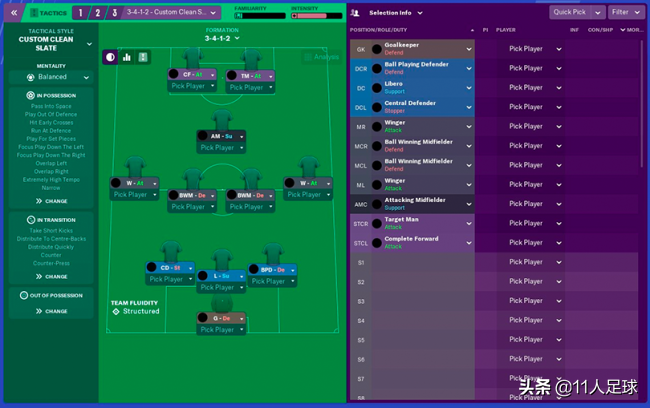The height and width of the screenshot is (408, 650).
Task: Open the 3-4-1-2 Custom Clean Slate tactic dropdown
Action: point(171,12)
